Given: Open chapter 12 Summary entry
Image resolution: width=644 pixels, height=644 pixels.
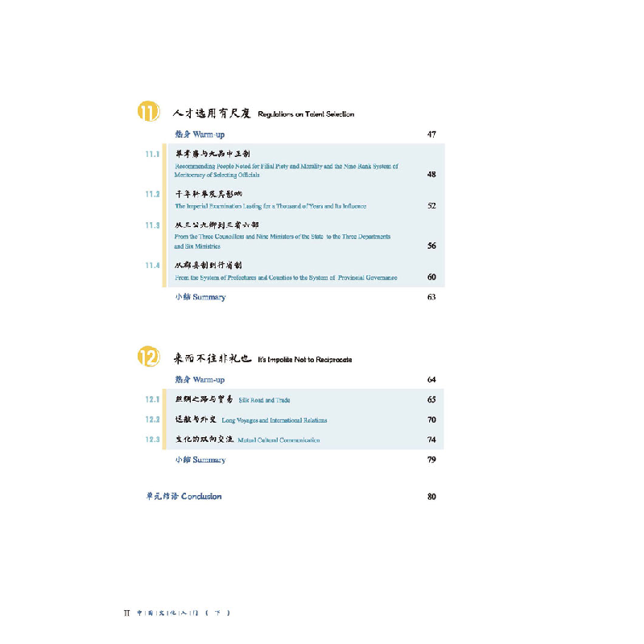Looking at the screenshot, I should pyautogui.click(x=200, y=460).
